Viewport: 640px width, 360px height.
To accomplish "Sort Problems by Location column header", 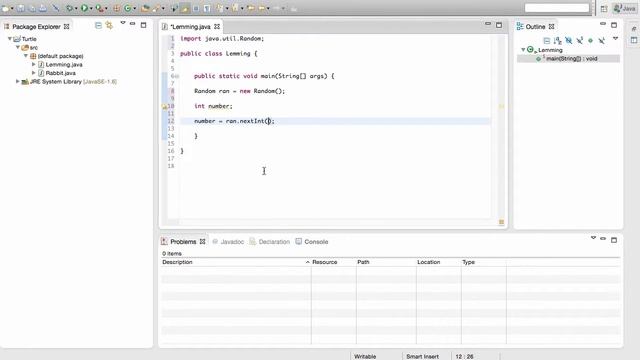I will click(439, 262).
